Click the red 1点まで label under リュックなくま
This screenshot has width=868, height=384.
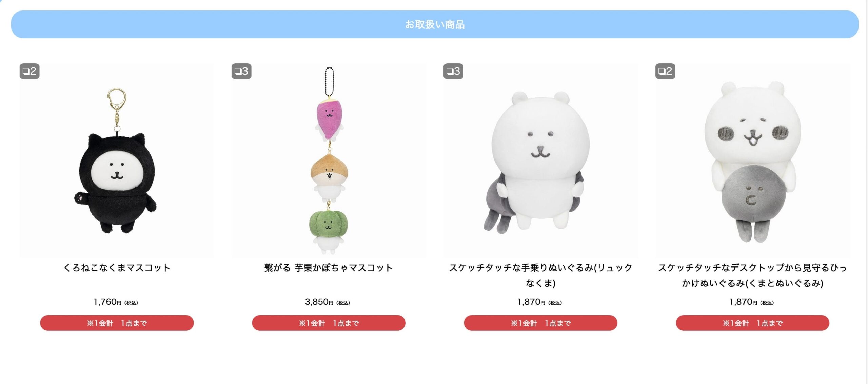(x=540, y=323)
